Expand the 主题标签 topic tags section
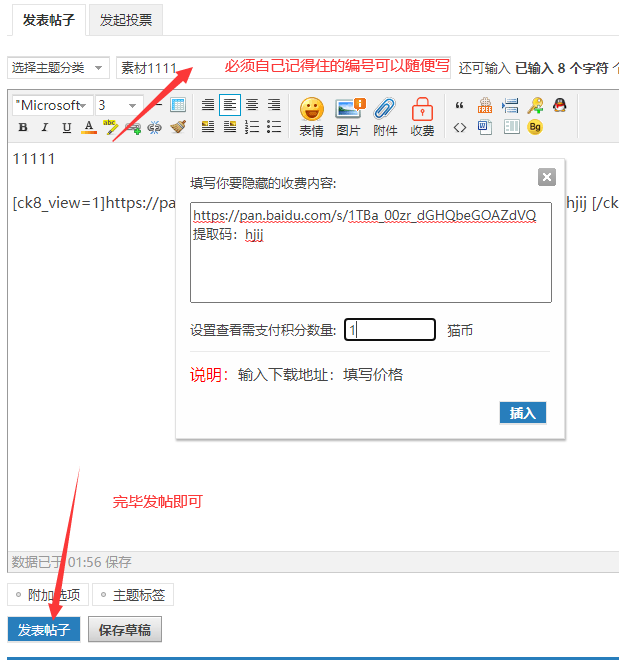The height and width of the screenshot is (669, 619). point(133,595)
